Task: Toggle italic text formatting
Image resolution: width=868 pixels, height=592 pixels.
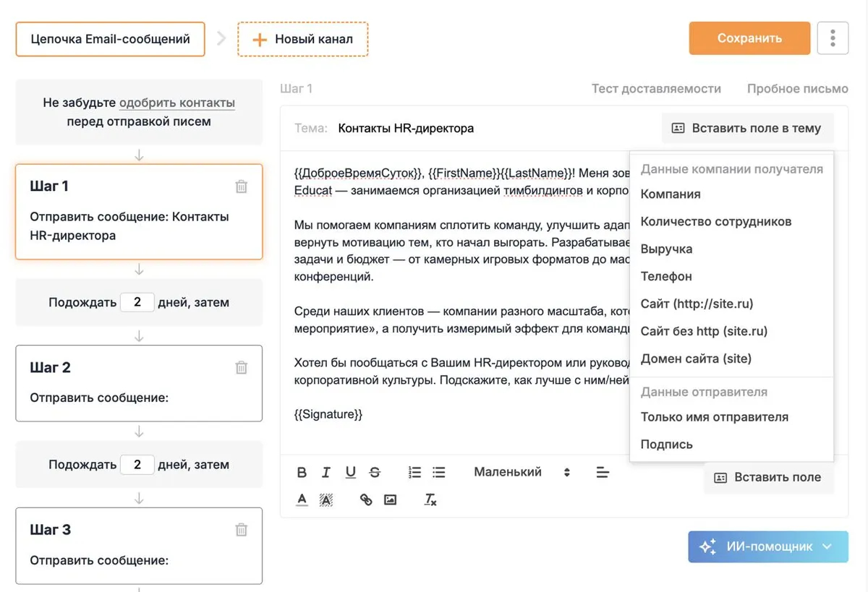Action: [326, 473]
